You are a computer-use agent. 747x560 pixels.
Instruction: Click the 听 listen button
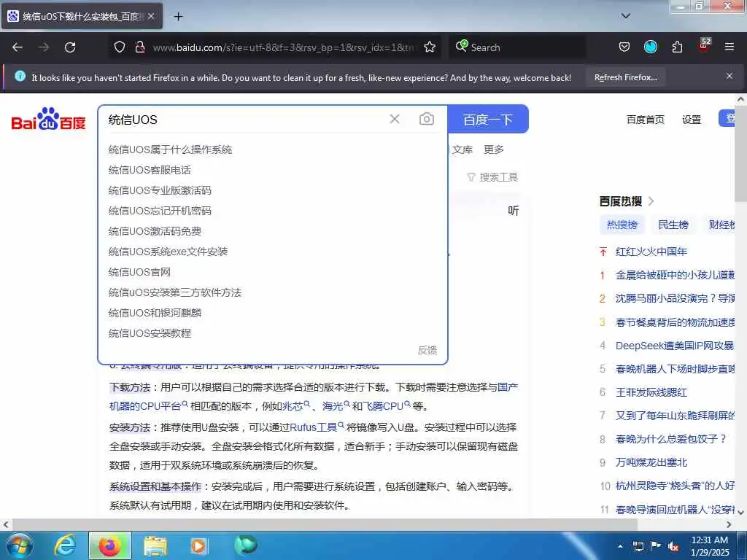tap(513, 211)
